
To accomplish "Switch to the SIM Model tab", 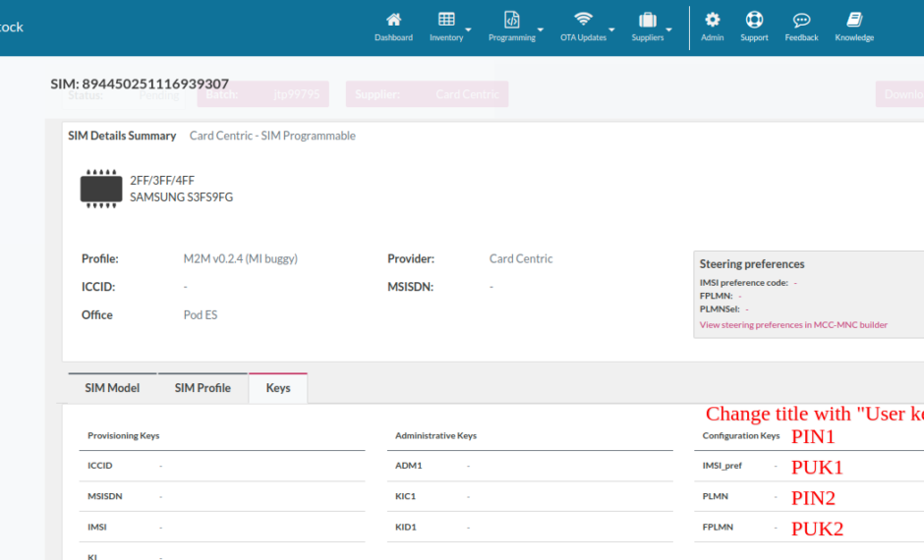I will (x=112, y=388).
